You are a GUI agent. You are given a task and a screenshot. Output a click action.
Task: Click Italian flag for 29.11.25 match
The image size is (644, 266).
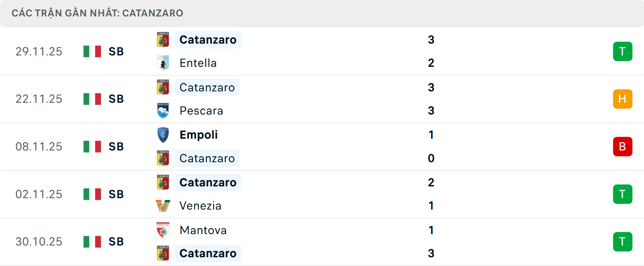click(x=92, y=51)
